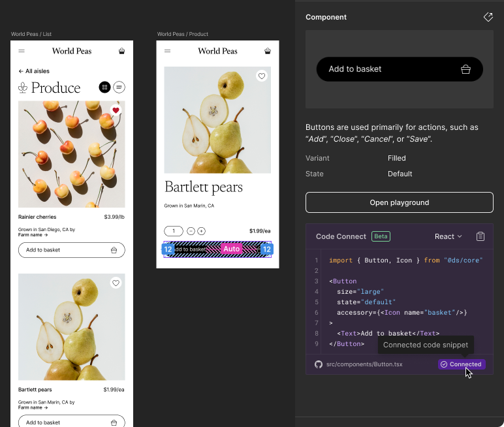
Task: Click Add to basket in component preview
Action: pos(400,69)
